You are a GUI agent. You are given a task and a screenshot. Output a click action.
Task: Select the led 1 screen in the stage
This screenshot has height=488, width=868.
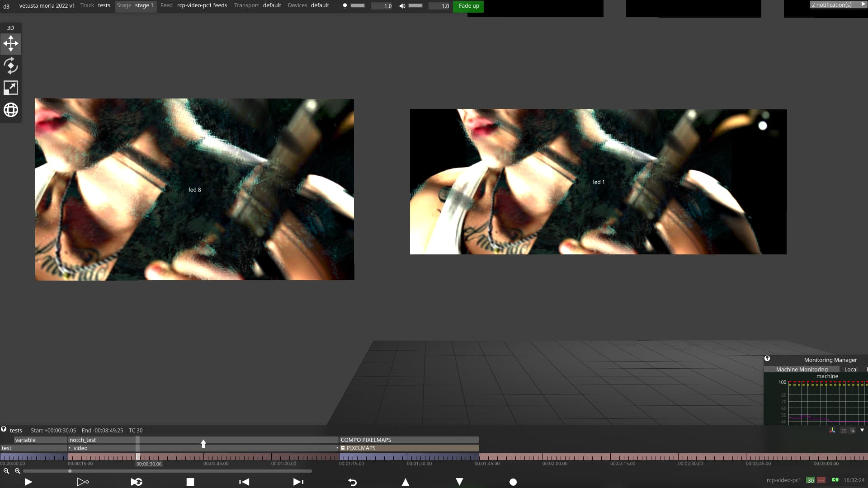click(598, 182)
